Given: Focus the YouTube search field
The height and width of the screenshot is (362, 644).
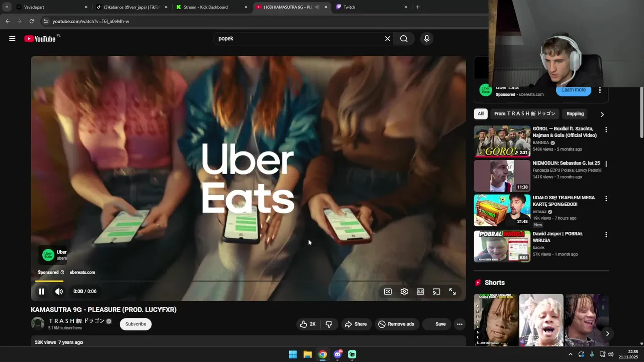Looking at the screenshot, I should pyautogui.click(x=298, y=39).
